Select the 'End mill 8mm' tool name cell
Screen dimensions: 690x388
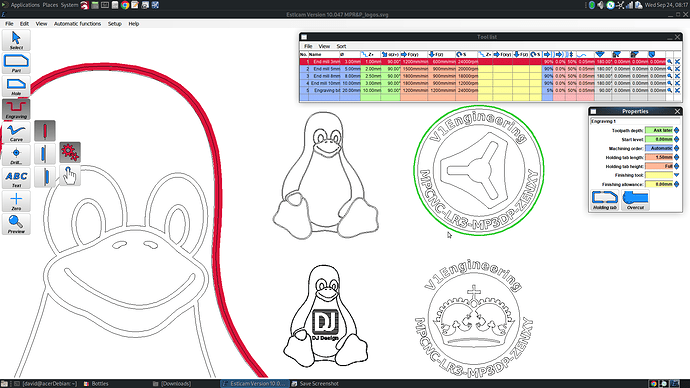tap(324, 76)
